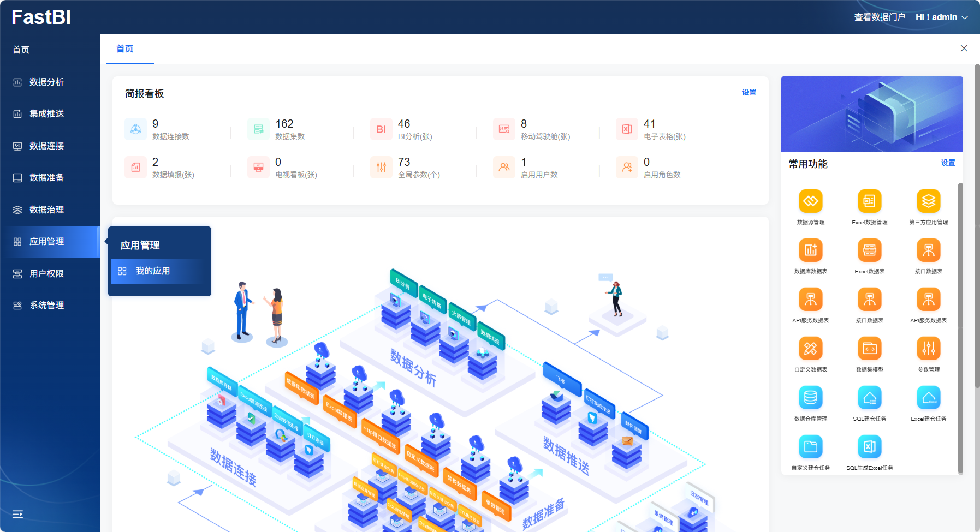Open 设置 for 简报看板 panel
The height and width of the screenshot is (532, 980).
[749, 93]
